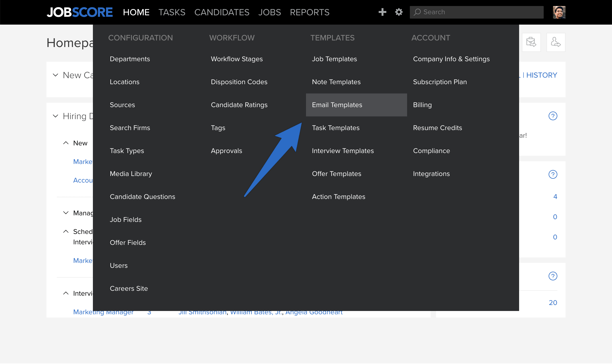
Task: Toggle the Interview subsection chevron at bottom
Action: [66, 293]
